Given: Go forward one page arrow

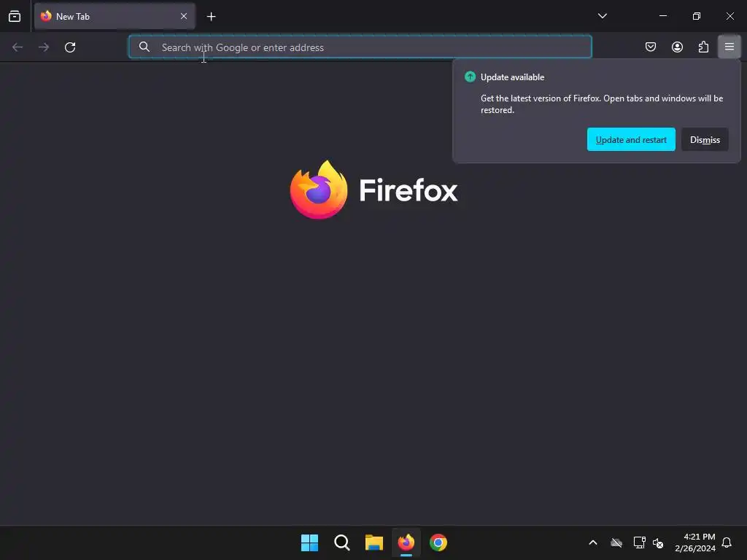Looking at the screenshot, I should (x=44, y=47).
